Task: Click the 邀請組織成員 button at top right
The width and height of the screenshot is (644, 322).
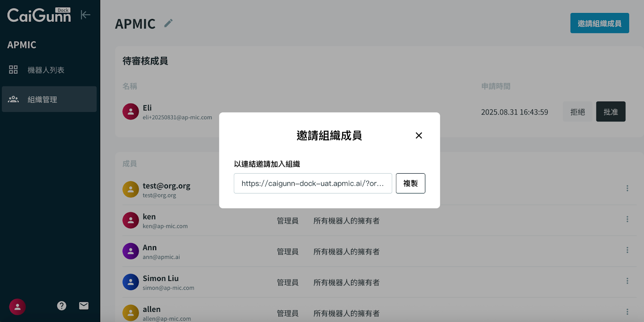Action: (599, 23)
